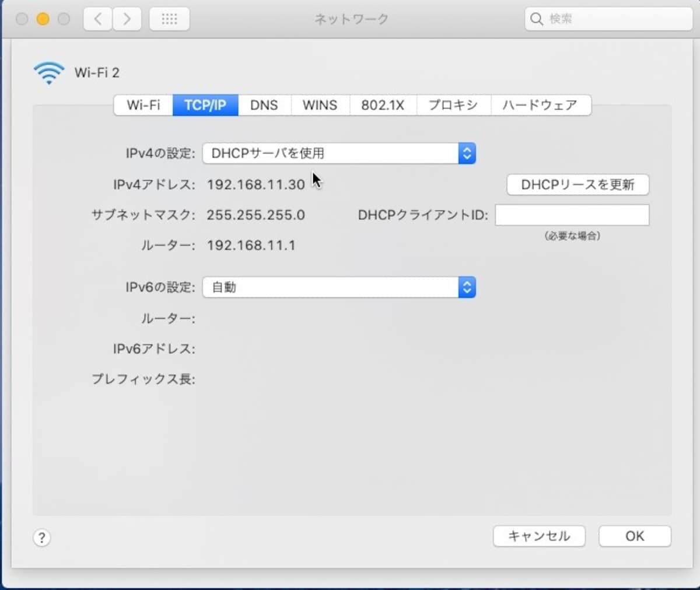Click the IPv4アドレス label
The height and width of the screenshot is (590, 700).
point(154,185)
